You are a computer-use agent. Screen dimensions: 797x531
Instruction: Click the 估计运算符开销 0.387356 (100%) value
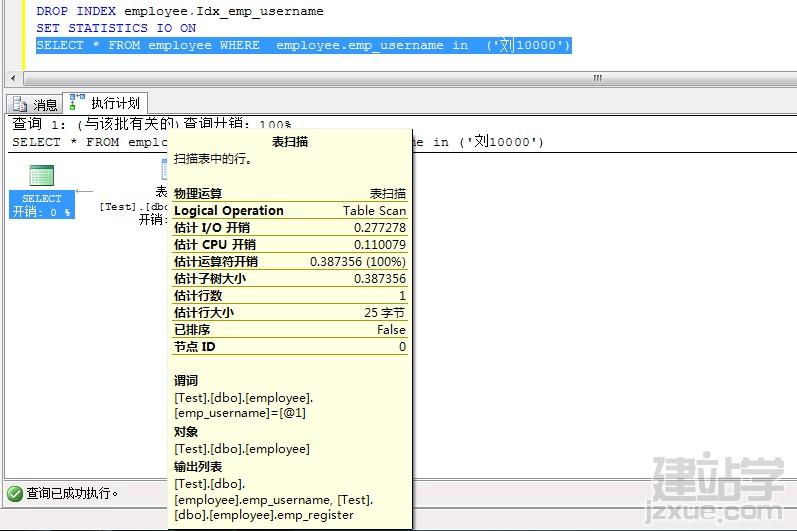point(358,262)
